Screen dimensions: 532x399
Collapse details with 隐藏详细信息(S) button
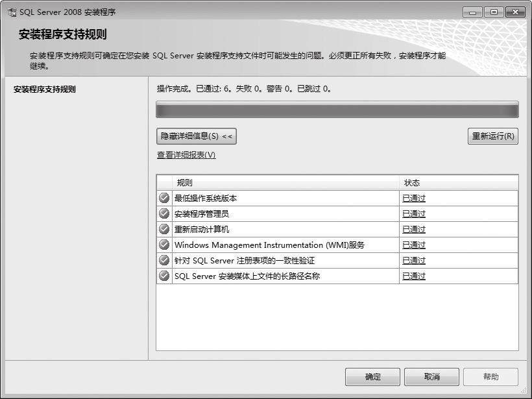(197, 136)
